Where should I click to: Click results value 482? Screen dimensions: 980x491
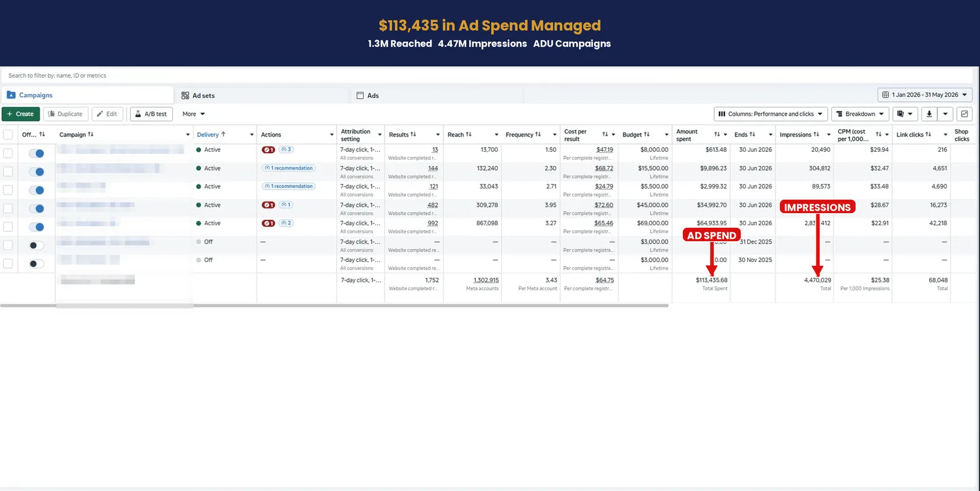432,205
